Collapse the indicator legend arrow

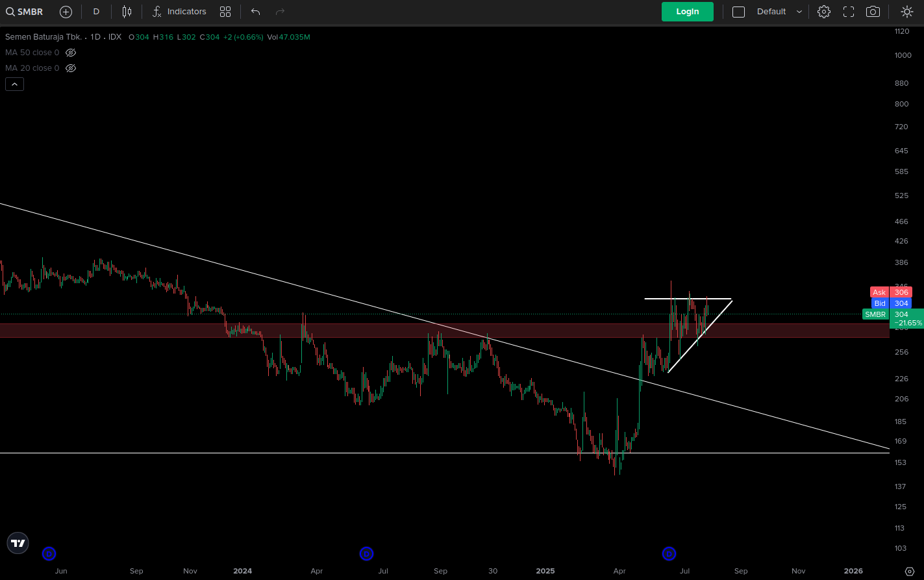(x=14, y=84)
